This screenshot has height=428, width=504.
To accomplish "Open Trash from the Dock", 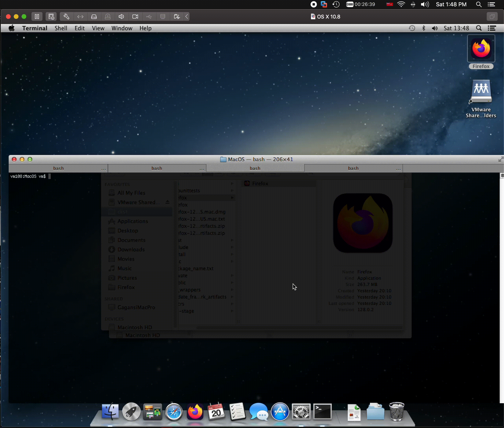I will [397, 411].
